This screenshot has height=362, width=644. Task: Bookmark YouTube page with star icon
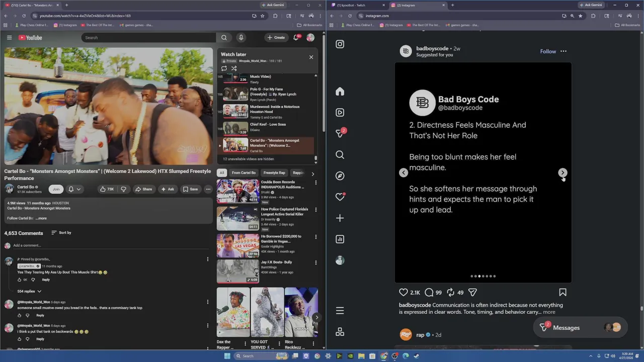coord(262,16)
